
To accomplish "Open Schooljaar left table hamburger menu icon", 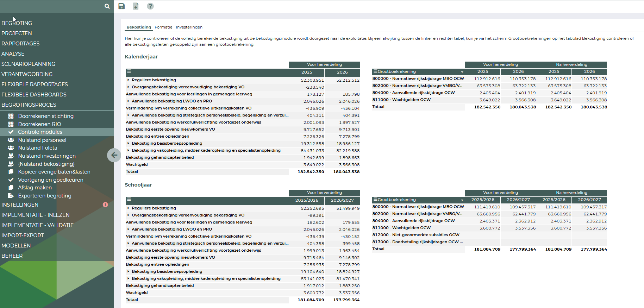I will pyautogui.click(x=129, y=199).
